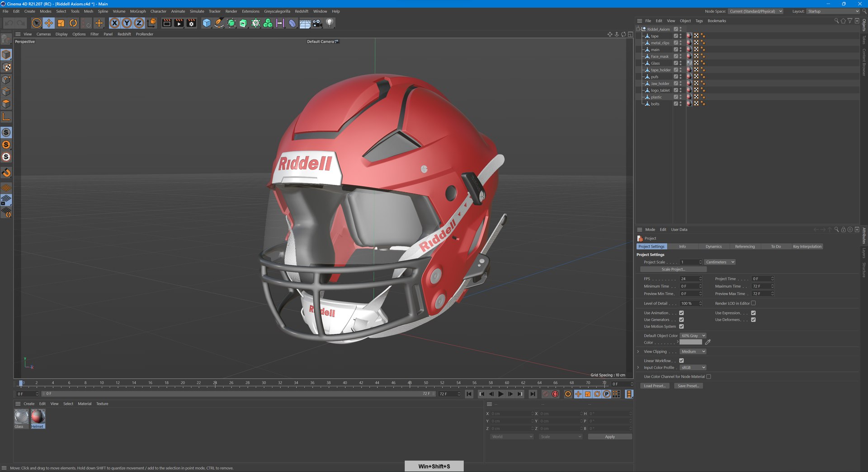Open the World coordinate system dropdown
The image size is (868, 472).
pos(512,437)
